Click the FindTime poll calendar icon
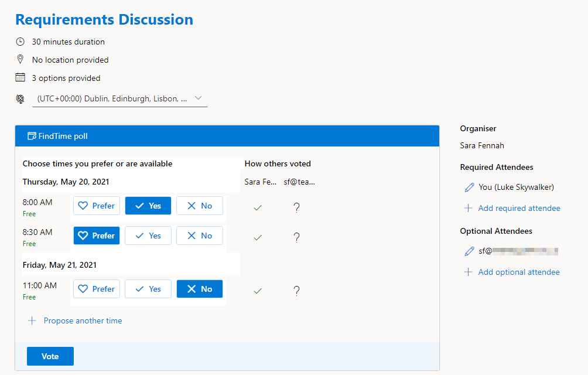The height and width of the screenshot is (375, 588). tap(32, 137)
